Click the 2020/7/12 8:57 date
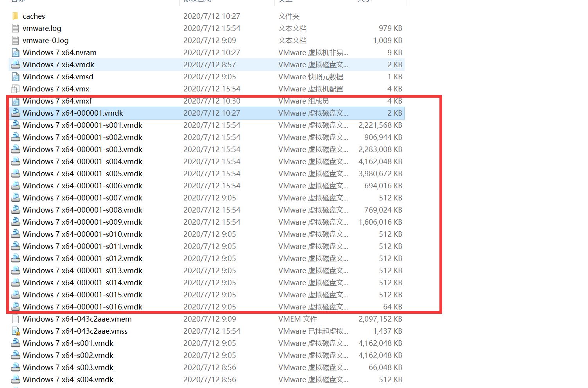 tap(210, 64)
